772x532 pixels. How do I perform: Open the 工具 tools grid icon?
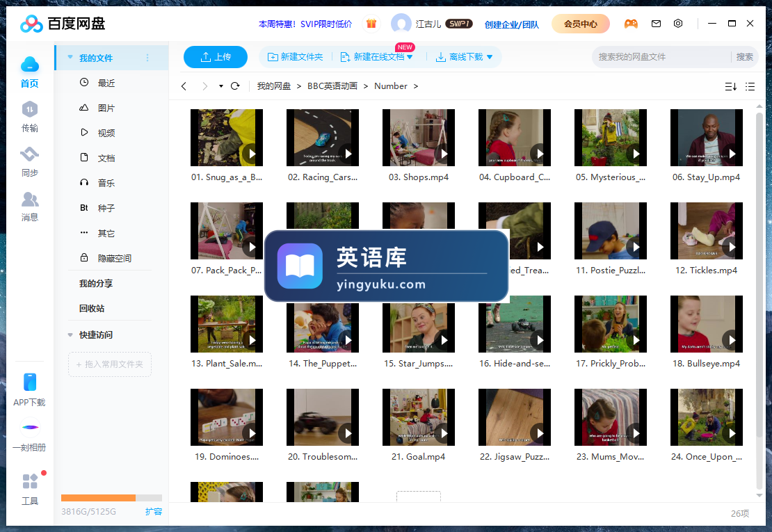click(x=30, y=481)
